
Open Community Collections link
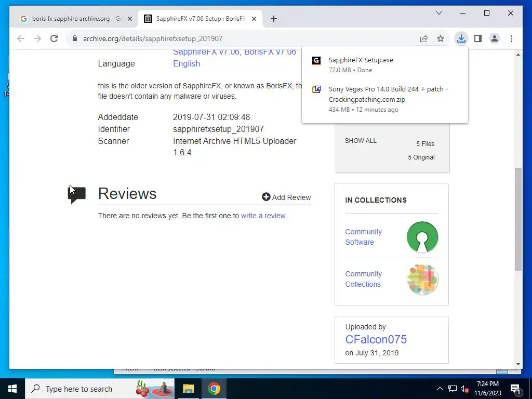coord(363,279)
